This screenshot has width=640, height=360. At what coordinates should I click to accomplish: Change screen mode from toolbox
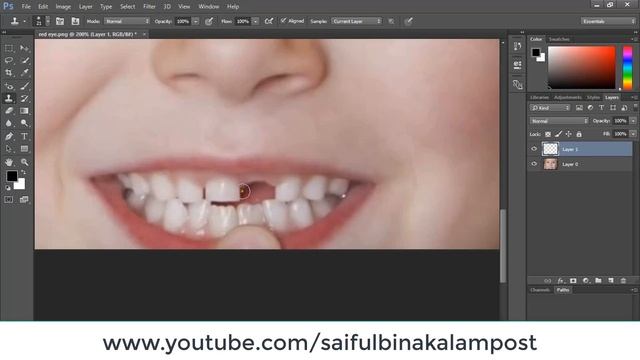click(24, 200)
